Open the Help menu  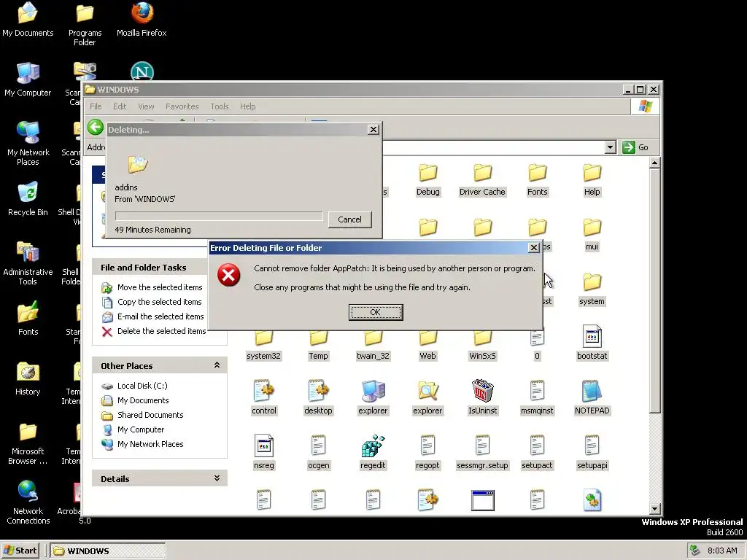click(247, 106)
